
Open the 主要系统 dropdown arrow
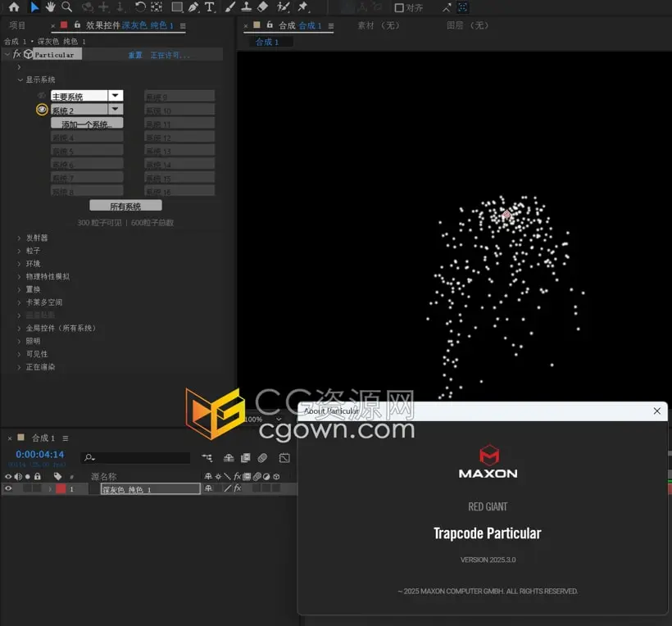pyautogui.click(x=116, y=95)
